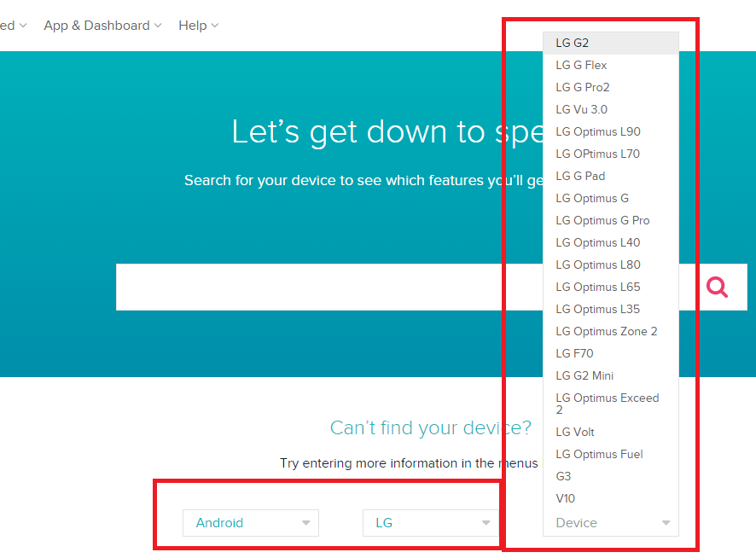The image size is (756, 558).
Task: Click the Device dropdown arrow
Action: pos(666,523)
